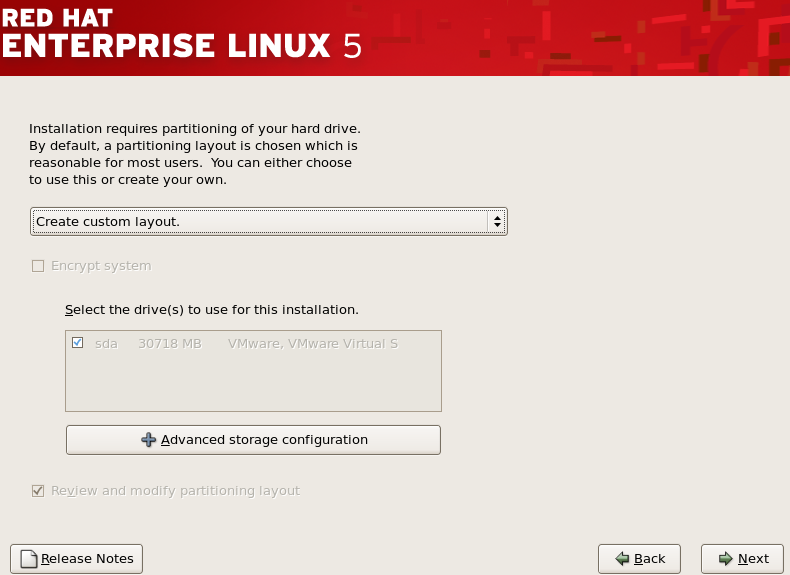
Task: Click the Release Notes document icon
Action: point(29,559)
